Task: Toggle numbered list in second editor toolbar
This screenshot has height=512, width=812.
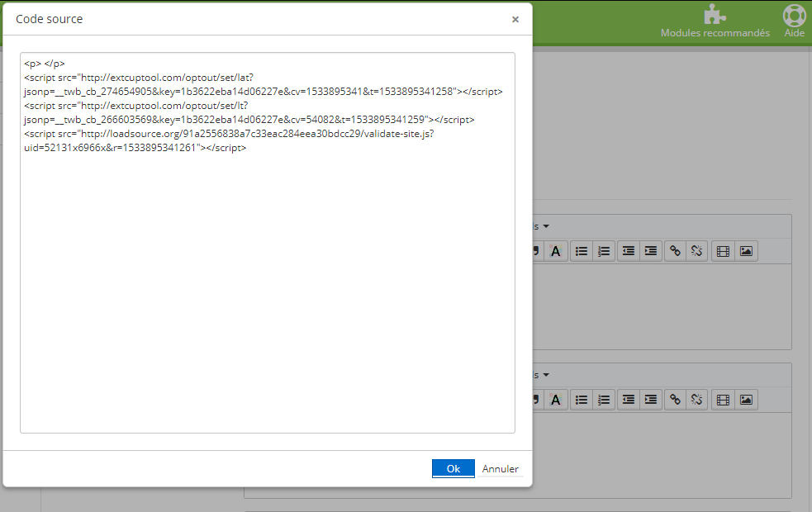Action: 604,400
